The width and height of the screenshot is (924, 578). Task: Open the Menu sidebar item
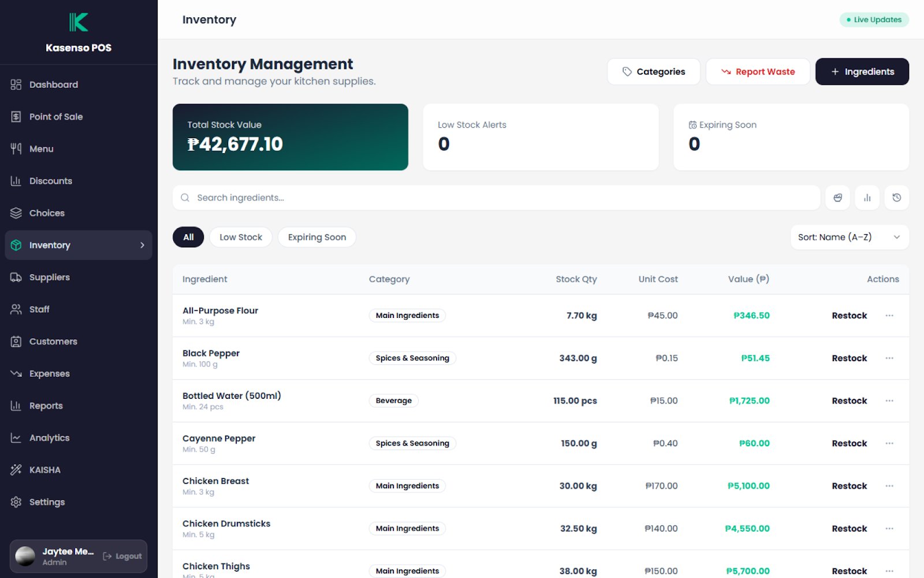click(x=79, y=149)
